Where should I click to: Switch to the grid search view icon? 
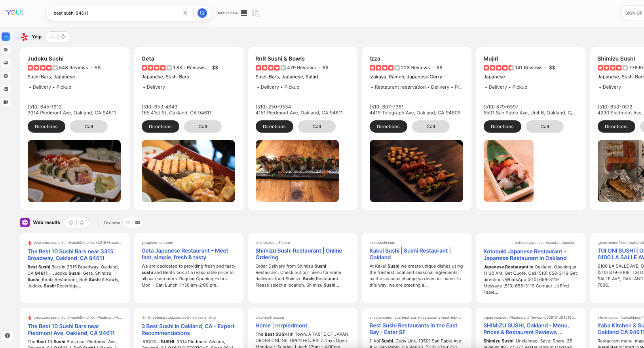click(256, 13)
